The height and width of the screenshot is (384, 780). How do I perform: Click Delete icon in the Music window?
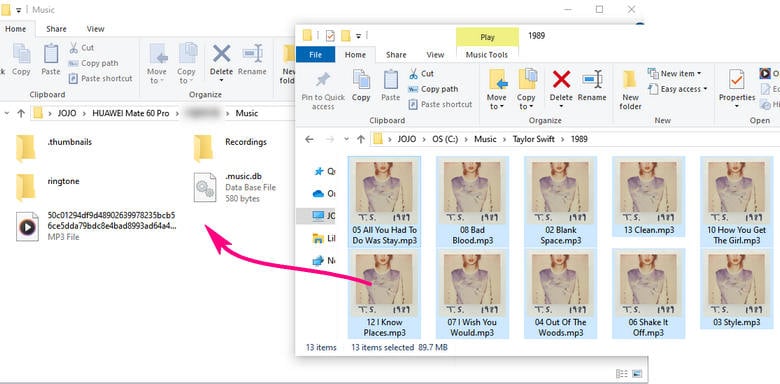click(x=221, y=54)
